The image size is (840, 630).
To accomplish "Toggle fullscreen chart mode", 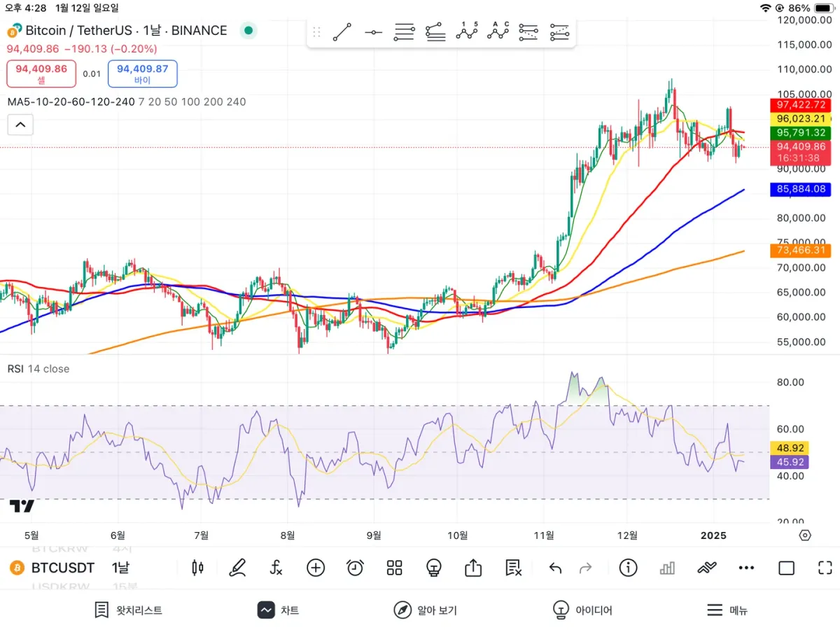I will point(825,568).
